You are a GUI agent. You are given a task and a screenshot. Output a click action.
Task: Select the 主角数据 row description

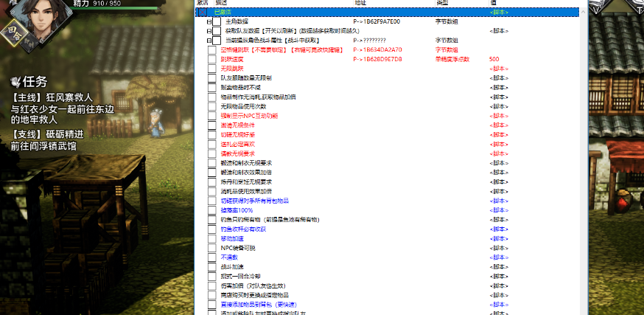click(237, 22)
